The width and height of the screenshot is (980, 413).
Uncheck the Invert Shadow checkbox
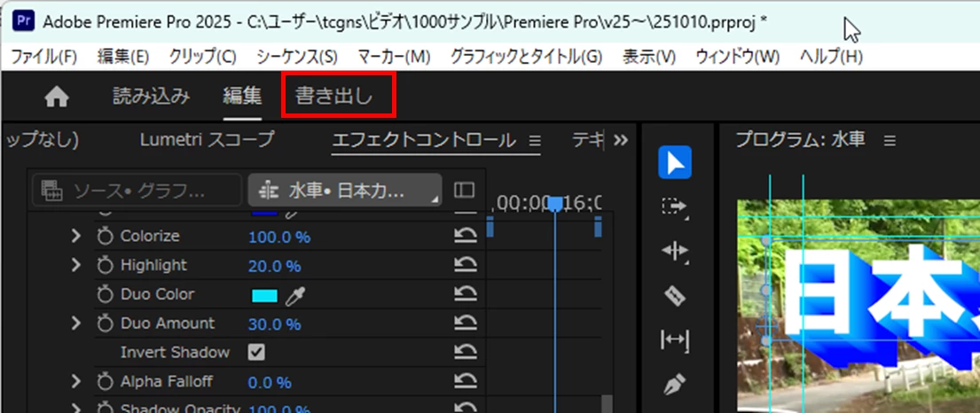click(x=256, y=353)
